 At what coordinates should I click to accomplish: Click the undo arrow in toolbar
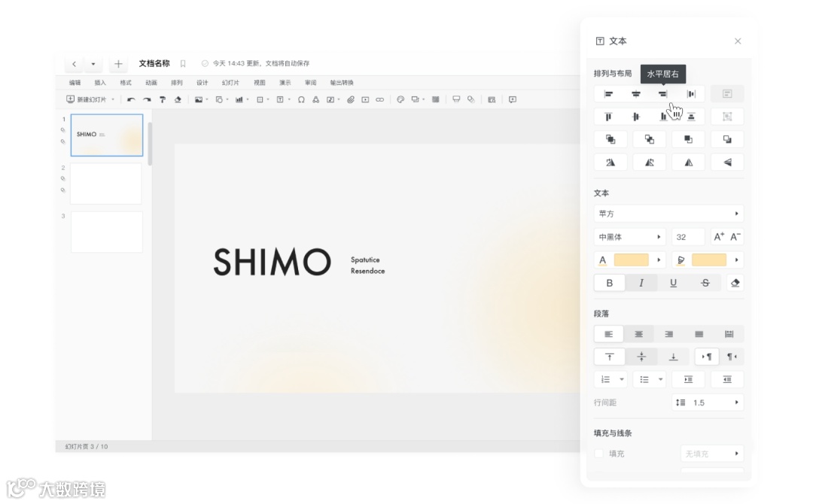131,99
